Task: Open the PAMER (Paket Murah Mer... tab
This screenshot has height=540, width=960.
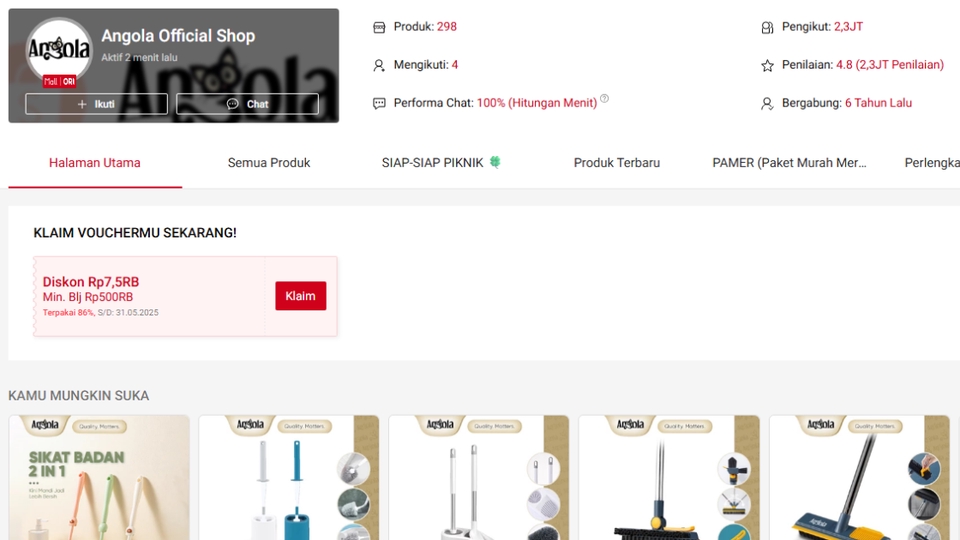Action: (789, 163)
